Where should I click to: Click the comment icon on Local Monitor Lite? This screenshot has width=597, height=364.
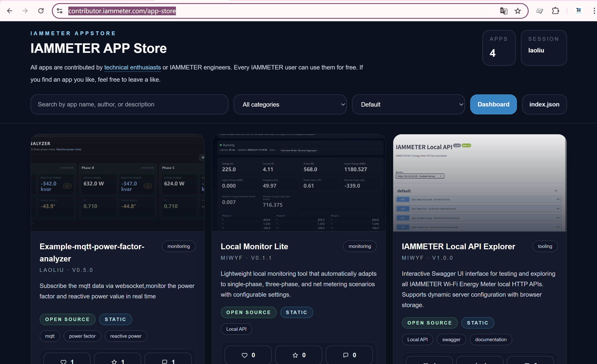349,355
